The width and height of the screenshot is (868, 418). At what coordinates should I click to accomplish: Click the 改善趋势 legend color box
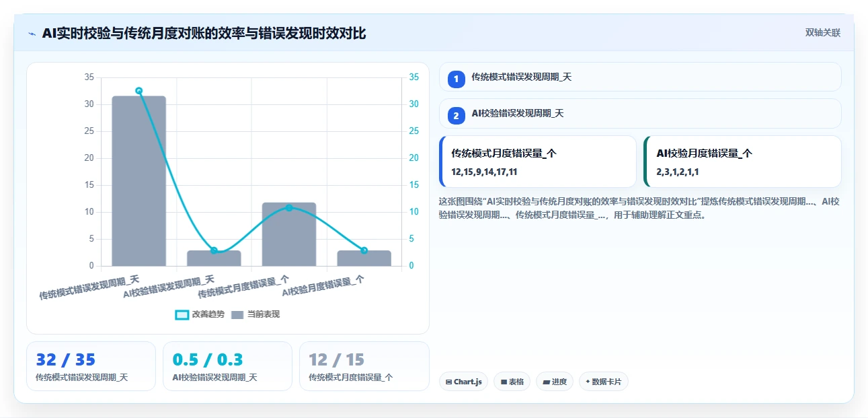[x=182, y=314]
